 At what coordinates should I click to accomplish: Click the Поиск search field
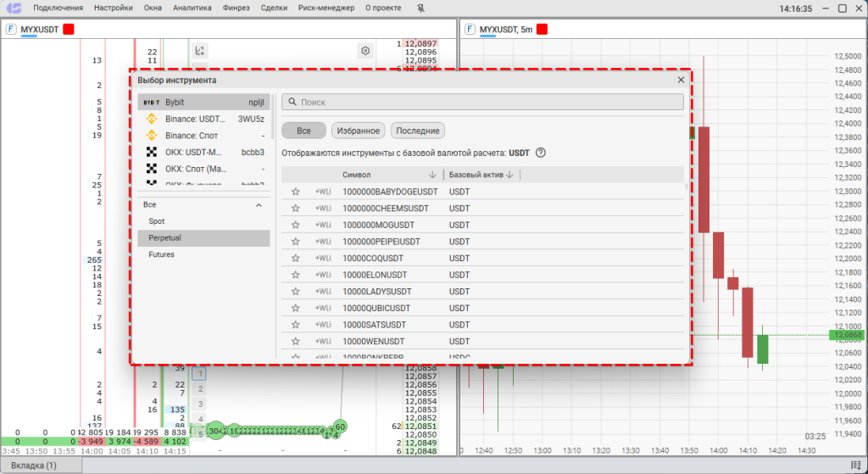click(483, 102)
